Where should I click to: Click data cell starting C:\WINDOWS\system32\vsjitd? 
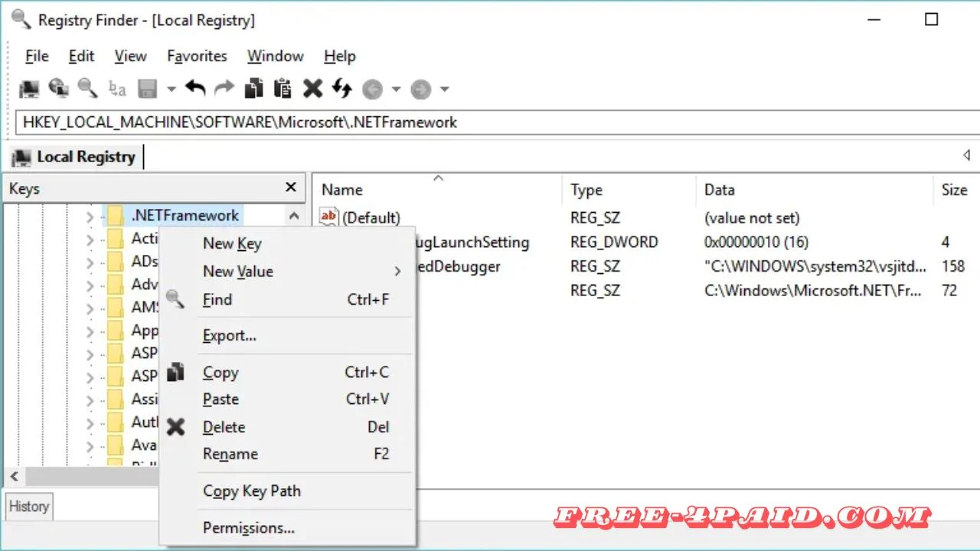[x=816, y=266]
